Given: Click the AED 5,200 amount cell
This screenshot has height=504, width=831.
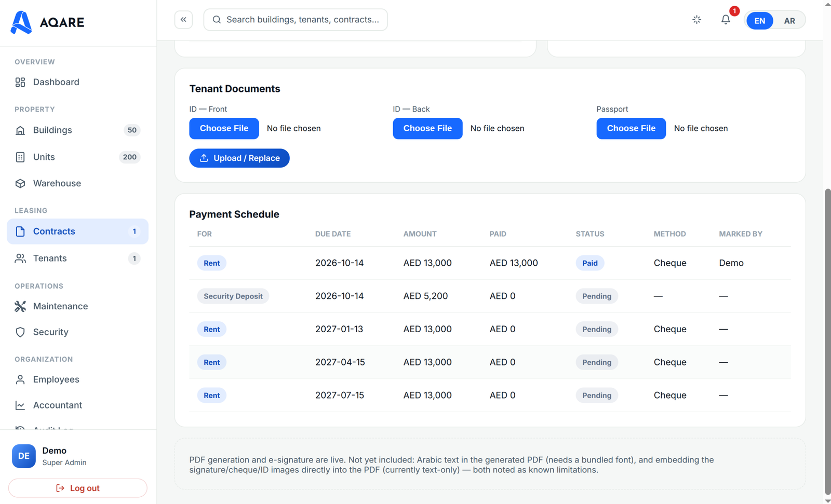Looking at the screenshot, I should (425, 296).
